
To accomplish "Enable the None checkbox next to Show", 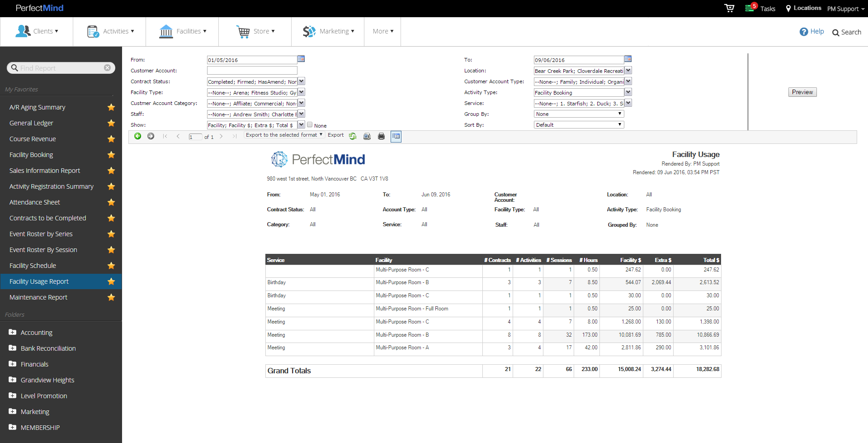I will click(310, 125).
